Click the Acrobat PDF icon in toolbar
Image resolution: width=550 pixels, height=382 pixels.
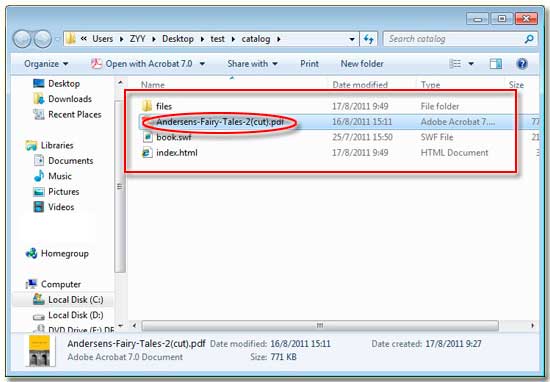click(96, 63)
